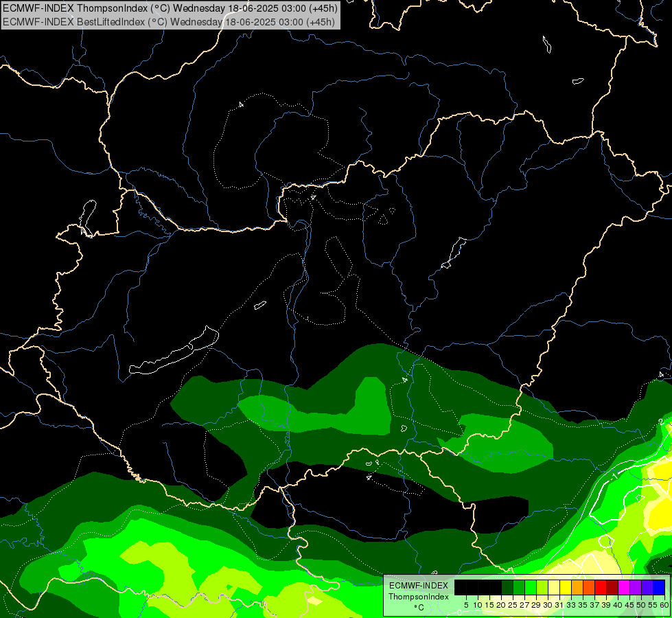Click the medium green 25-27 legend swatch
Image resolution: width=672 pixels, height=618 pixels.
tap(519, 587)
